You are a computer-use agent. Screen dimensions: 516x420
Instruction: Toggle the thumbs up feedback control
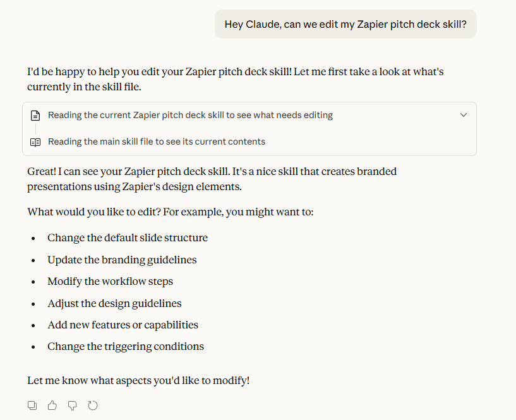coord(52,405)
